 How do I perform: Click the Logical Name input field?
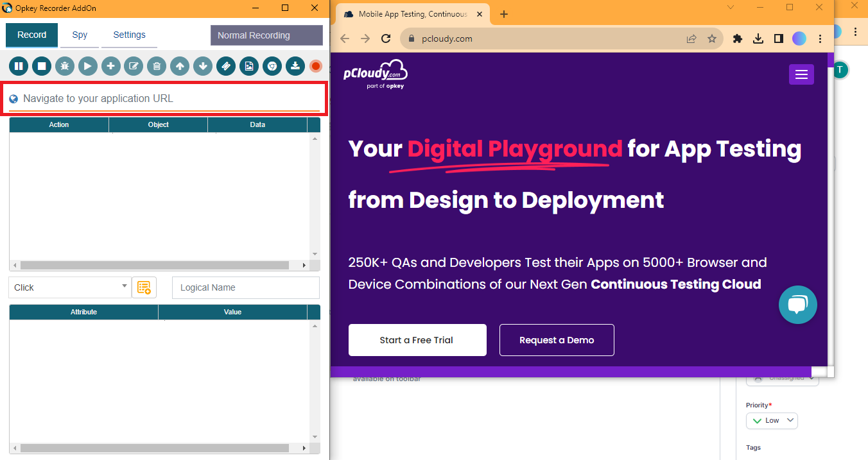click(246, 287)
